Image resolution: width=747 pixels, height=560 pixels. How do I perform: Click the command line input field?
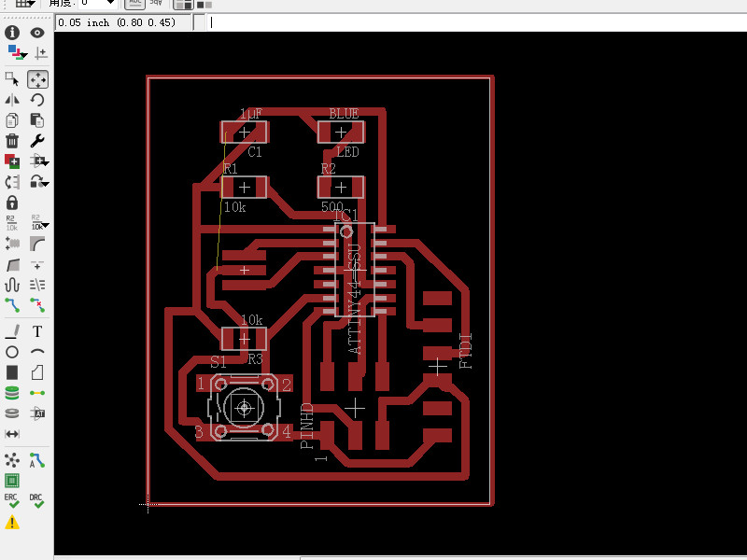click(476, 22)
